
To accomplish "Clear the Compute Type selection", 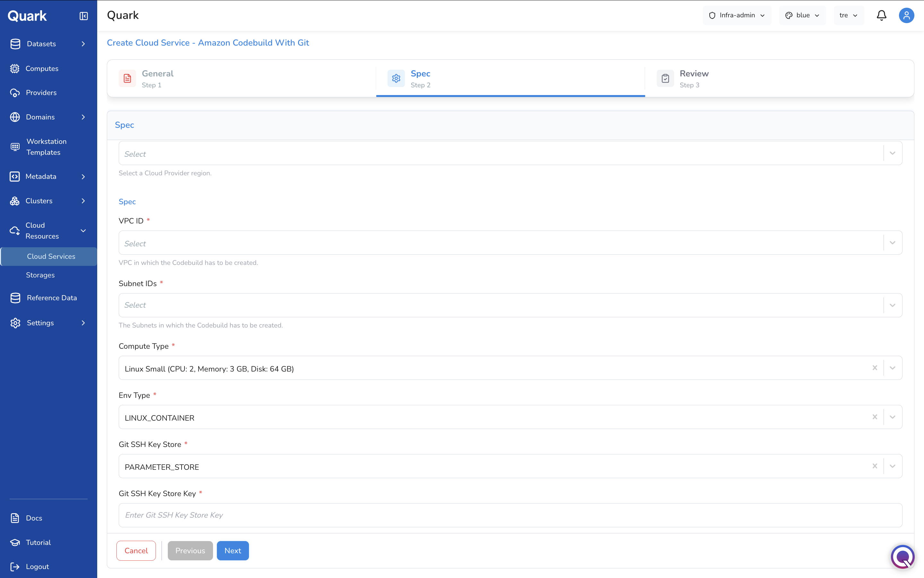I will [x=875, y=368].
